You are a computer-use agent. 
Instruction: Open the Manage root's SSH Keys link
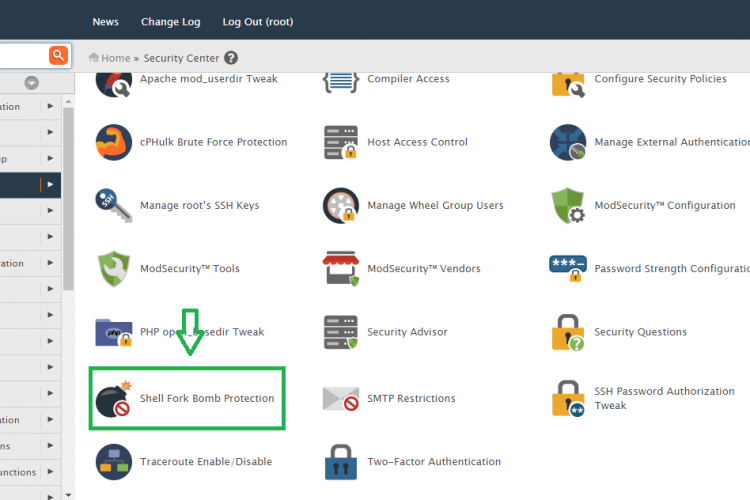tap(199, 205)
